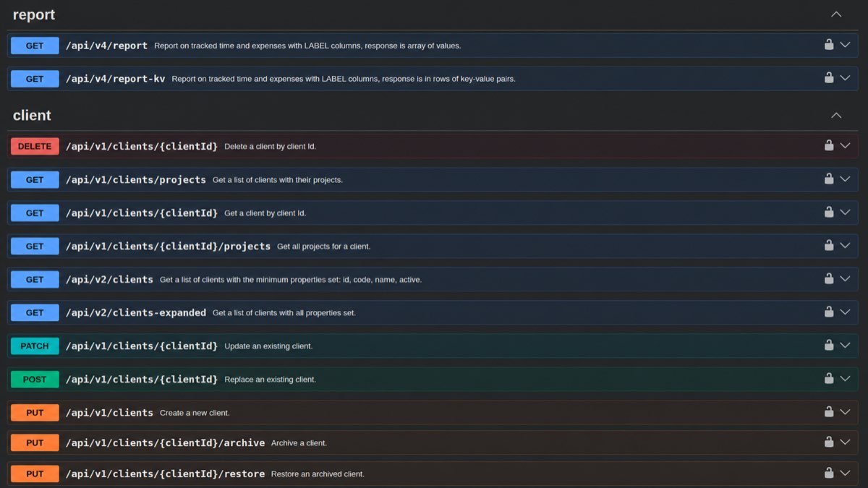Expand /api/v1/clients/projects using its chevron

click(845, 179)
